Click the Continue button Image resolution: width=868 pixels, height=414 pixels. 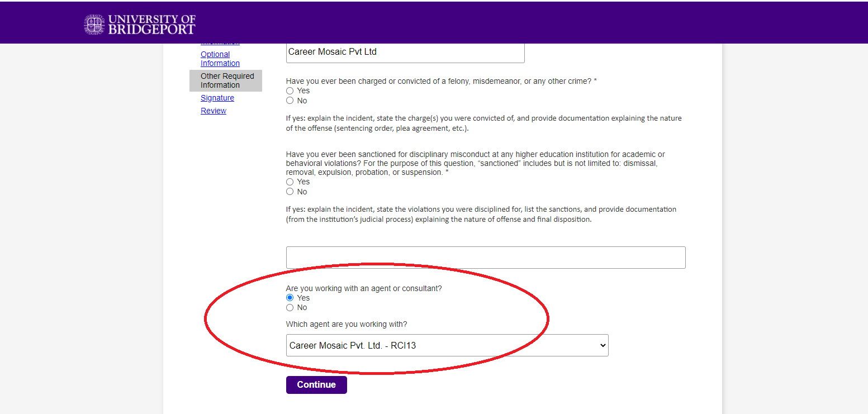point(316,385)
